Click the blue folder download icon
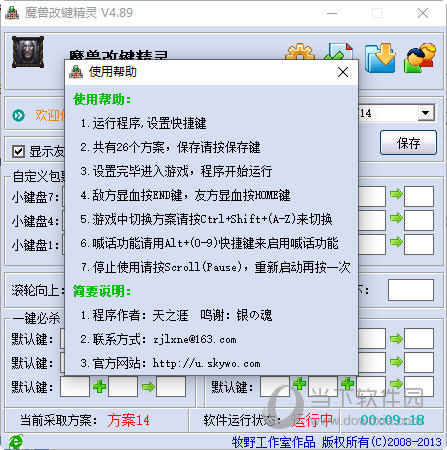Viewport: 447px width, 450px height. [380, 58]
